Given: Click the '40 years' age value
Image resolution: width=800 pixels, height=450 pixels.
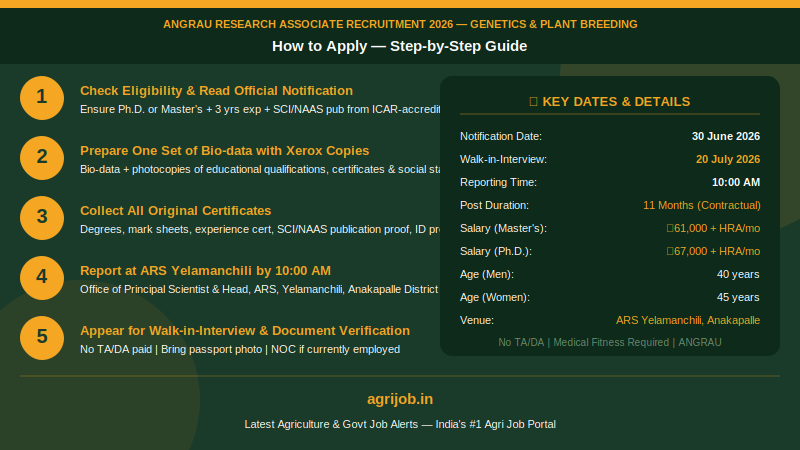Looking at the screenshot, I should point(738,274).
